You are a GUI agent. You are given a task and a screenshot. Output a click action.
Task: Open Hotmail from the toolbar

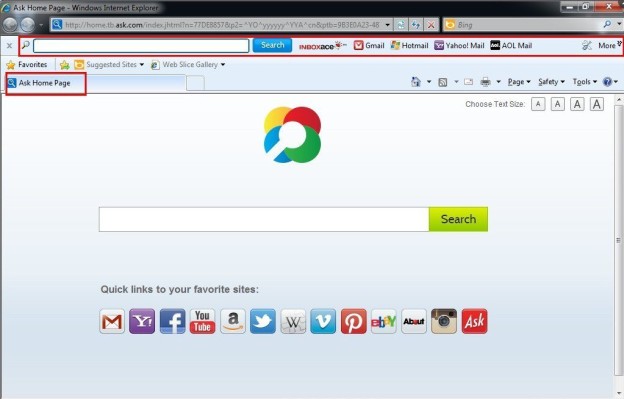(x=410, y=46)
